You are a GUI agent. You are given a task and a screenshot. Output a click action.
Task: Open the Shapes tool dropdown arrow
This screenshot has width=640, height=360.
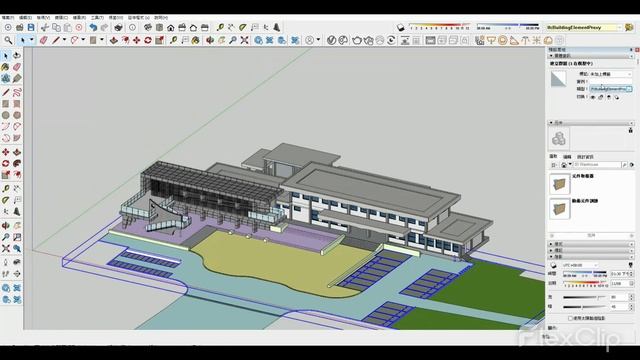(102, 40)
